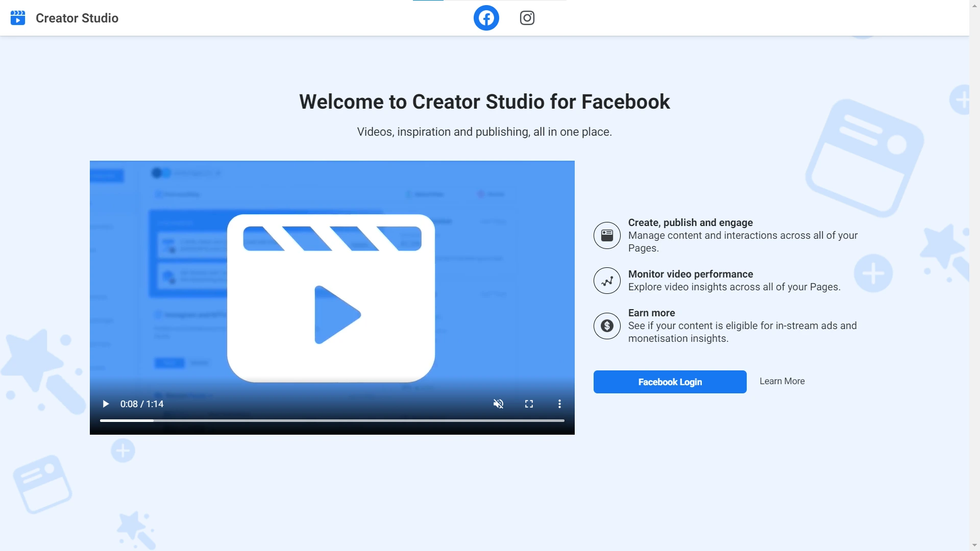
Task: Click the Facebook Login button
Action: coord(670,382)
